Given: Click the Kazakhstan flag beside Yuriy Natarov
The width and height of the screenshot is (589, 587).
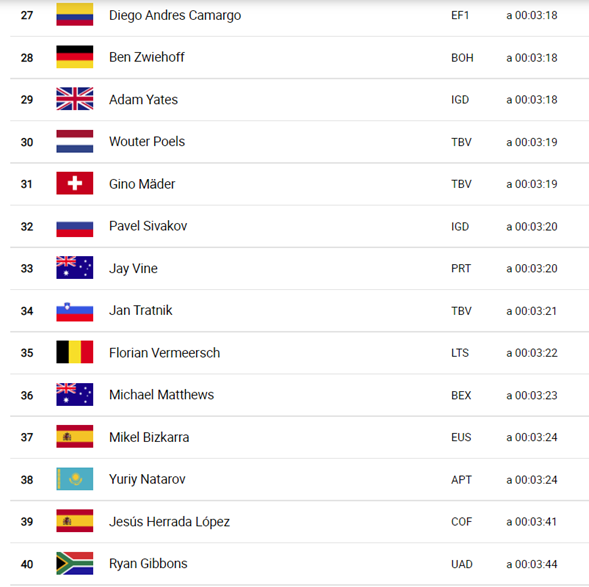Looking at the screenshot, I should pyautogui.click(x=75, y=479).
